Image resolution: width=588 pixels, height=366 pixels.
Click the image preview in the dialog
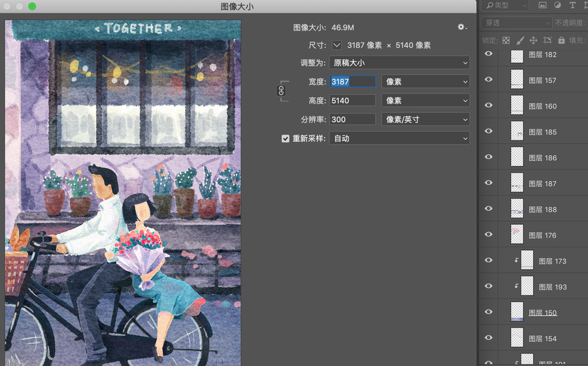pyautogui.click(x=123, y=193)
